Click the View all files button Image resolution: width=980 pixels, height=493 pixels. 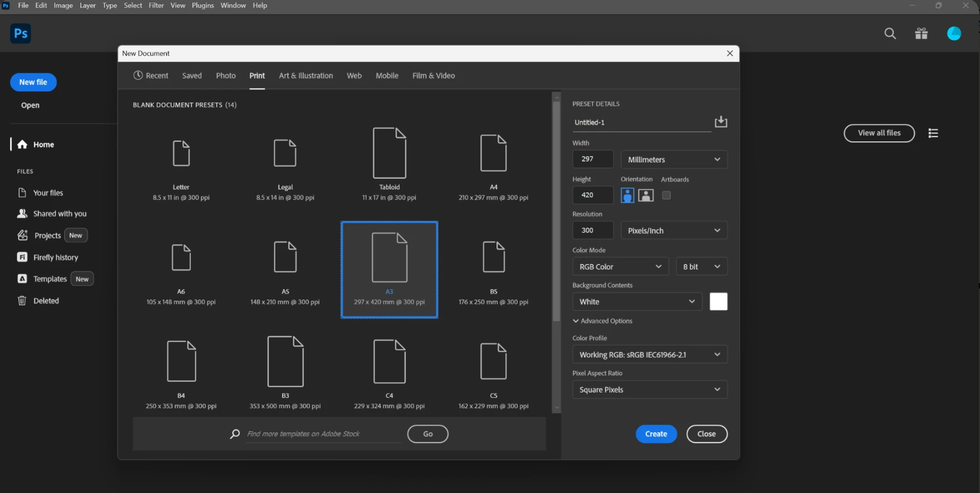(x=879, y=133)
